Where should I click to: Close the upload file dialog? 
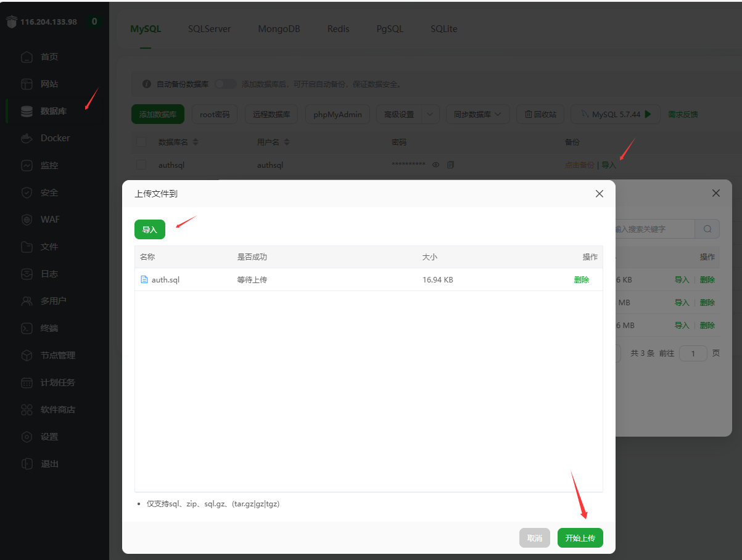599,194
